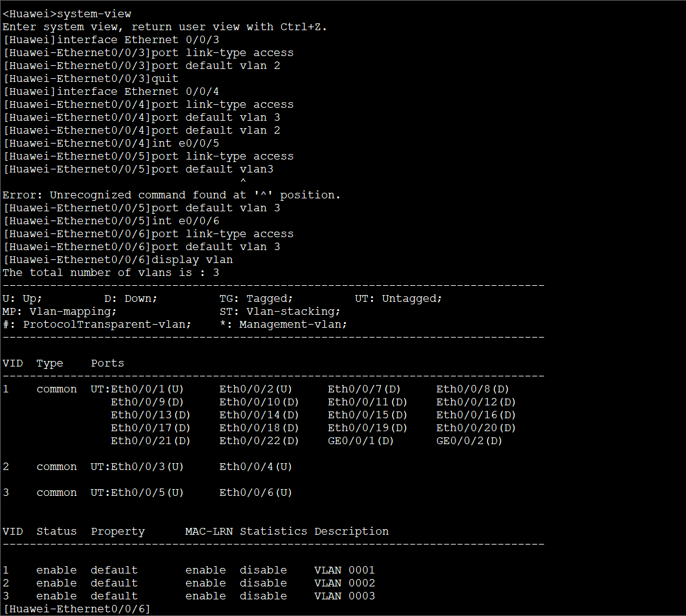686x616 pixels.
Task: Click the 'Ports' column header
Action: (x=108, y=363)
